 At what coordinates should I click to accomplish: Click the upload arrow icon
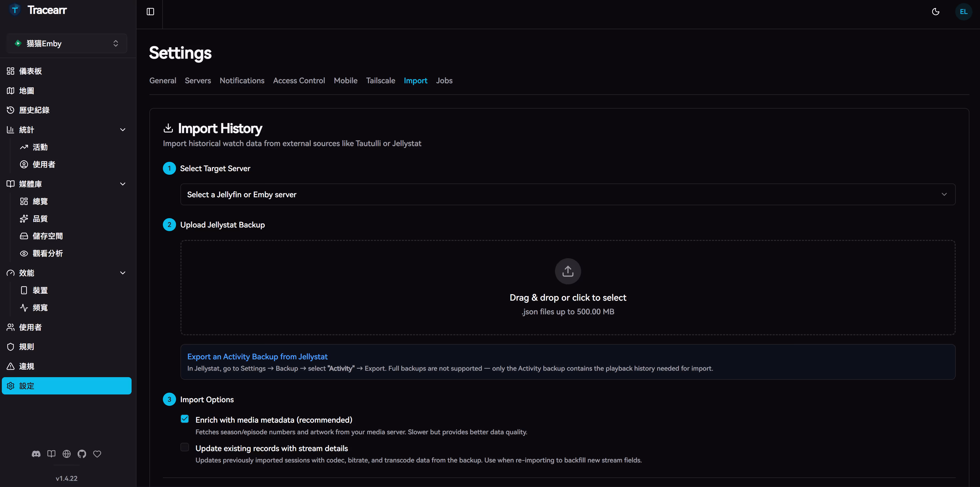tap(568, 271)
